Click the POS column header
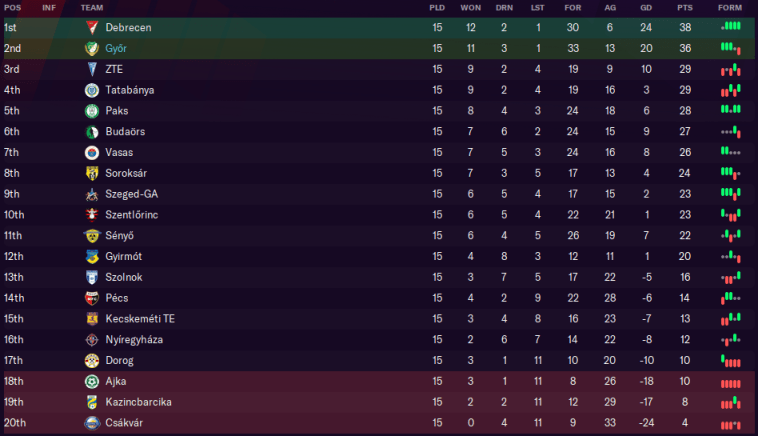Viewport: 758px width, 436px height. coord(12,7)
